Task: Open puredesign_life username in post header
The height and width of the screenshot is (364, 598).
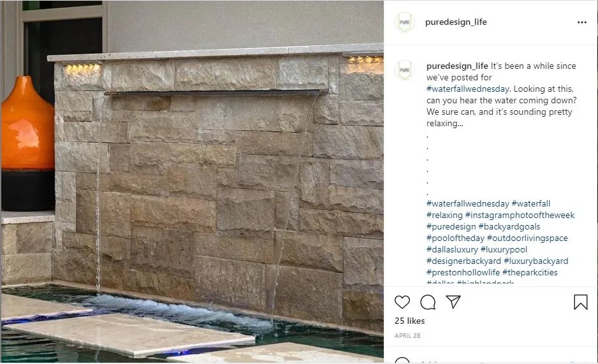Action: [x=456, y=22]
